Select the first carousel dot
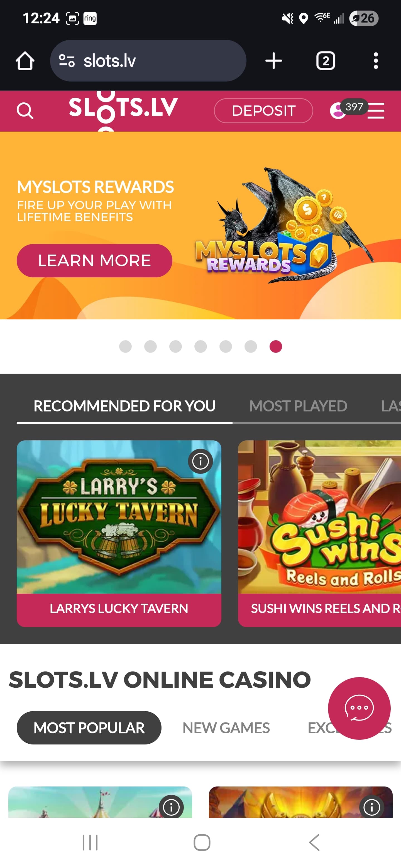The image size is (401, 868). coord(126,346)
